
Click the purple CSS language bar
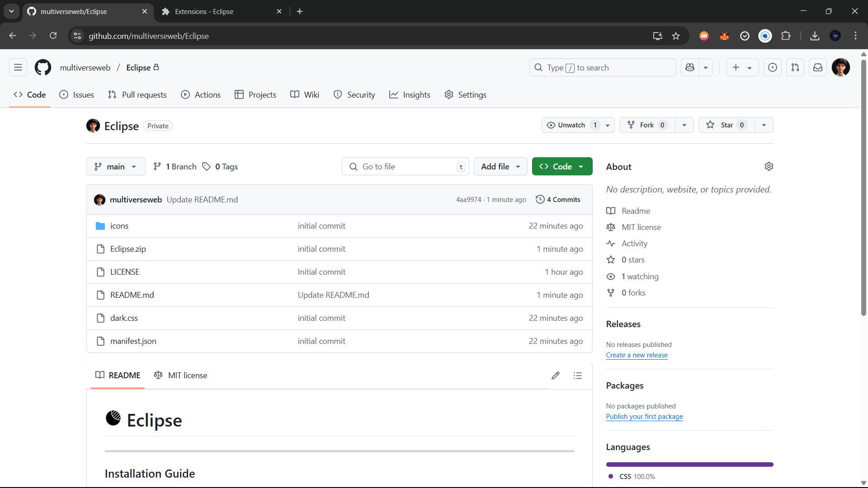point(689,465)
